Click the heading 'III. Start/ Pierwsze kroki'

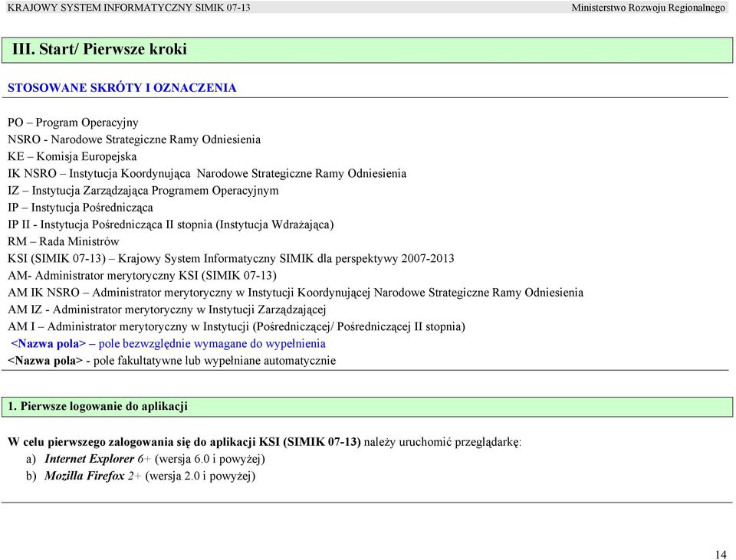coord(100,49)
